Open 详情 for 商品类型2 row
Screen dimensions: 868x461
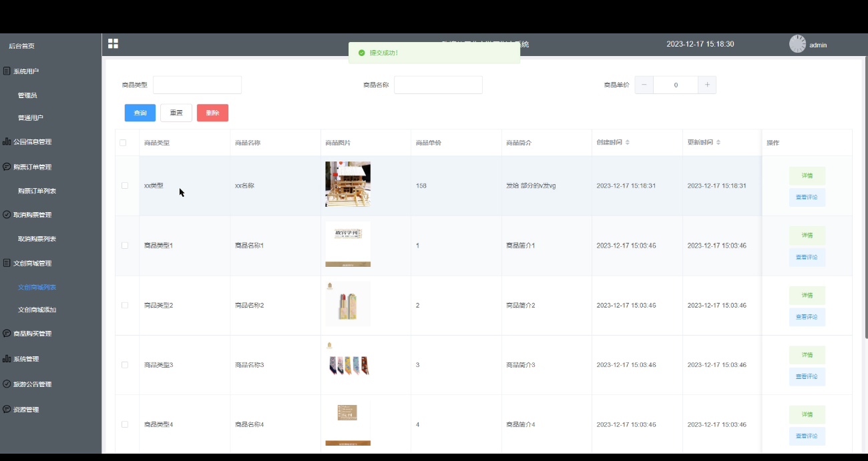807,295
